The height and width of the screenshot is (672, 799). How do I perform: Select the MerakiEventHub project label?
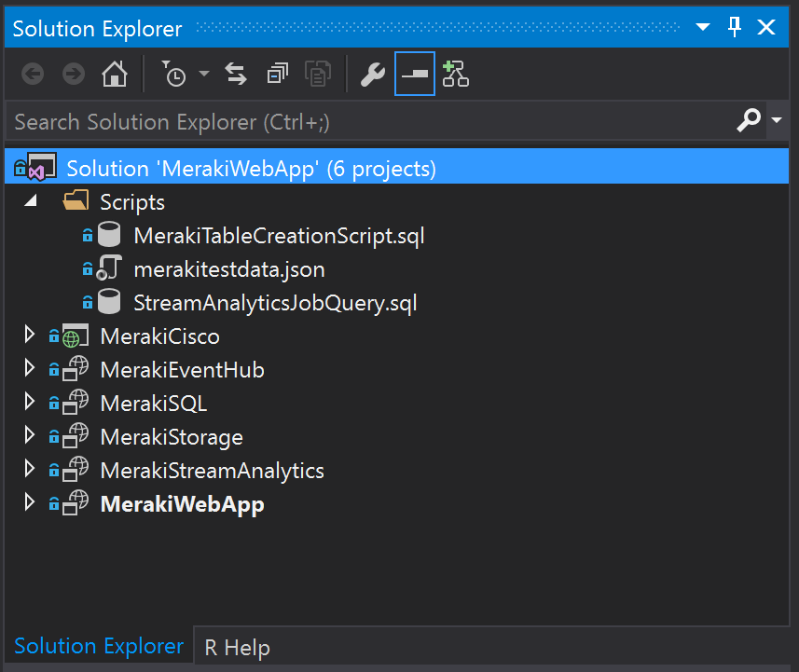183,370
